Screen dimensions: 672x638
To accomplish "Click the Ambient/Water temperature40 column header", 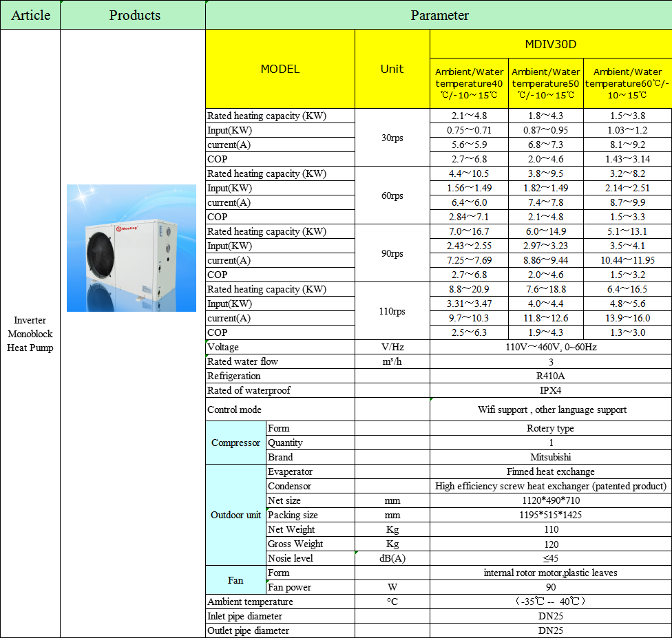I will click(470, 83).
